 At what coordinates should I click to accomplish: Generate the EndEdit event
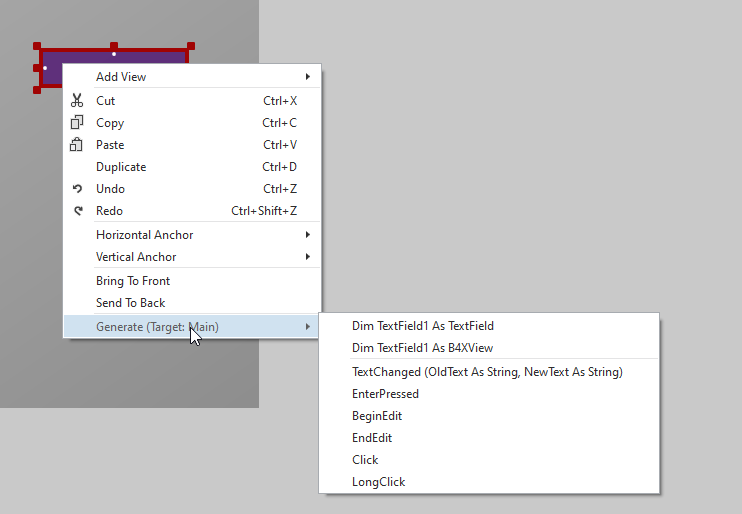(x=374, y=438)
